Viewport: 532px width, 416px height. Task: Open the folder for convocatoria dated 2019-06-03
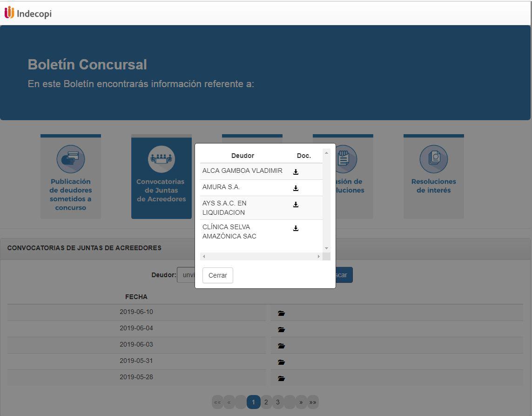[x=281, y=345]
